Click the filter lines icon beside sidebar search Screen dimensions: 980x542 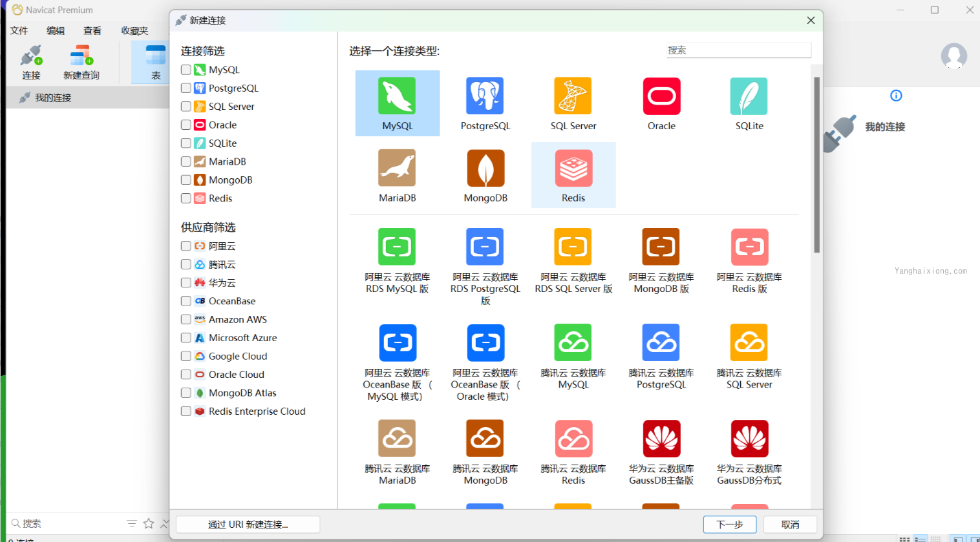(x=132, y=523)
